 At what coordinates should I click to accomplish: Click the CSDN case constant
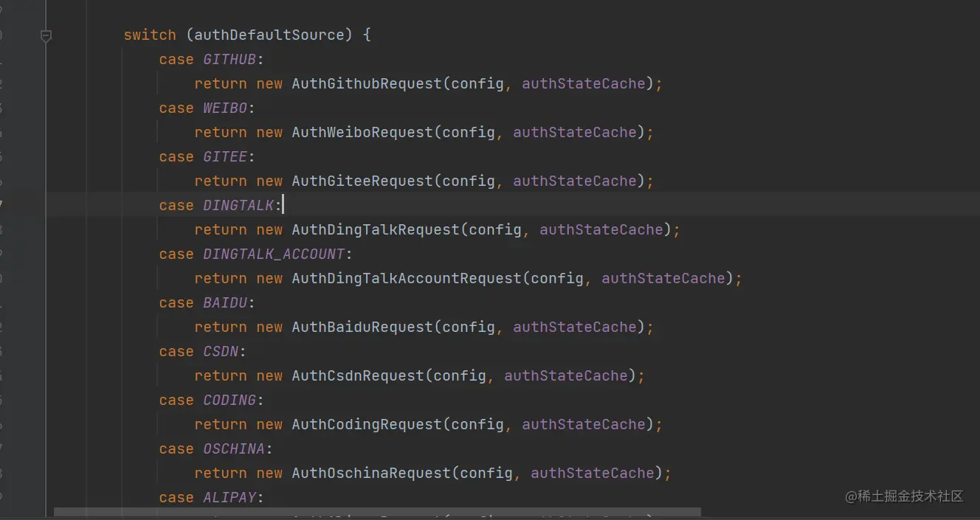(220, 351)
